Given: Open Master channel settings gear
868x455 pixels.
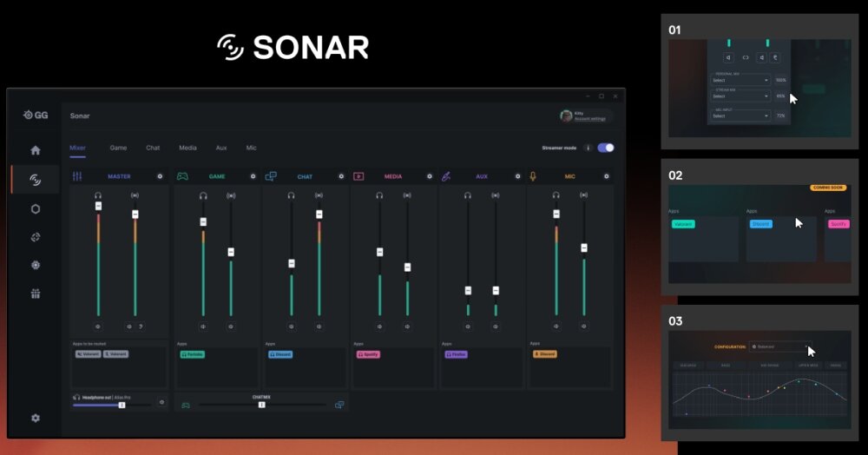Looking at the screenshot, I should [x=160, y=176].
